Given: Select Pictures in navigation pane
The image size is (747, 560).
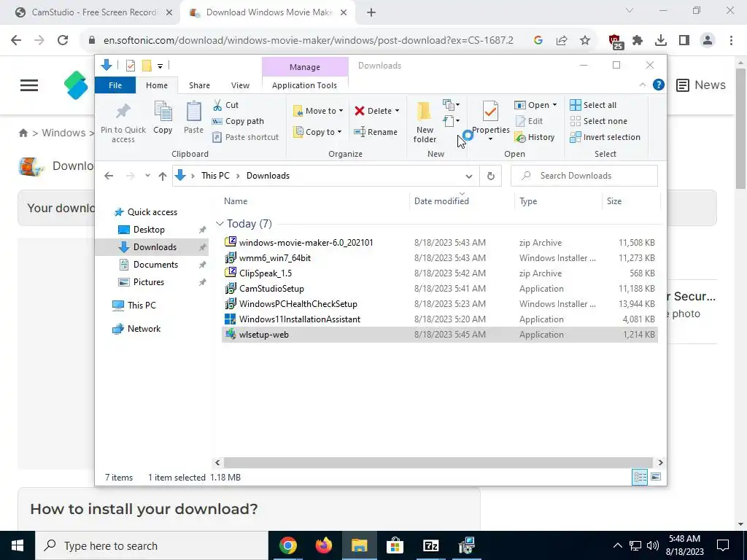Looking at the screenshot, I should pyautogui.click(x=149, y=282).
